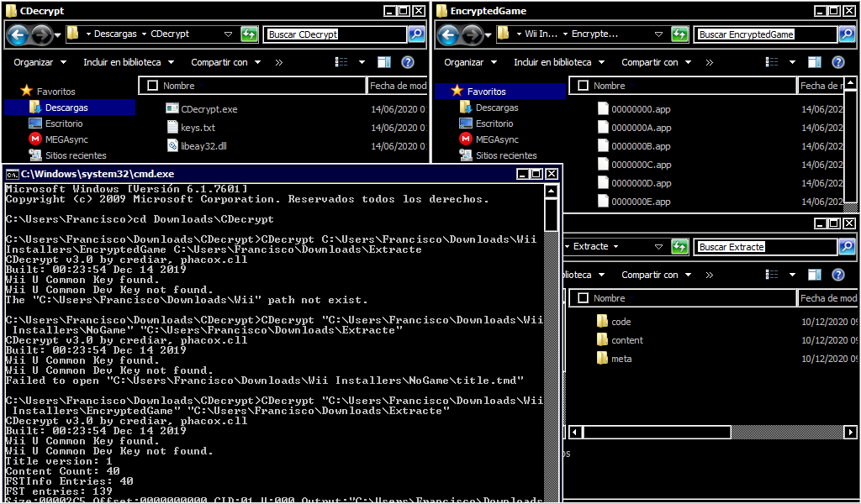The width and height of the screenshot is (861, 504).
Task: Sort by Nombre column in Extracte window
Action: [683, 298]
